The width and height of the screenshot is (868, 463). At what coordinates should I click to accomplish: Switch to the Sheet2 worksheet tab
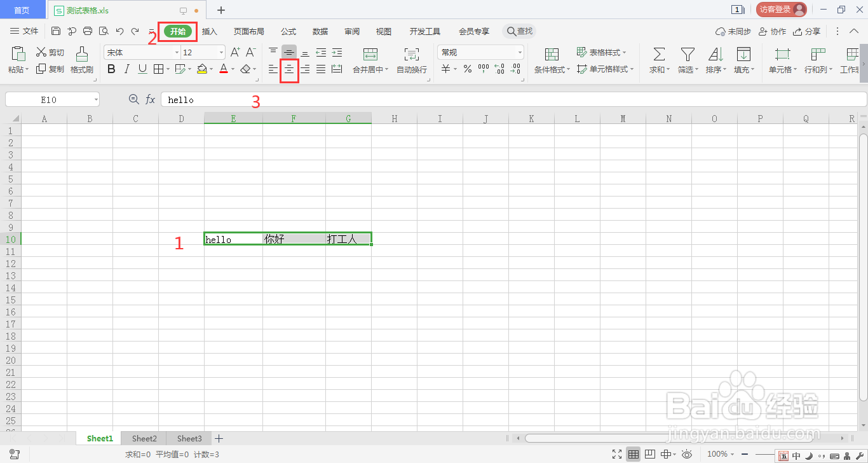pyautogui.click(x=144, y=438)
